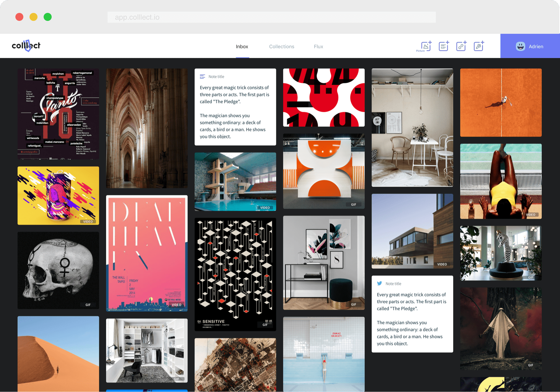Click the text lines icon beside Note title
The image size is (560, 392).
coord(202,76)
